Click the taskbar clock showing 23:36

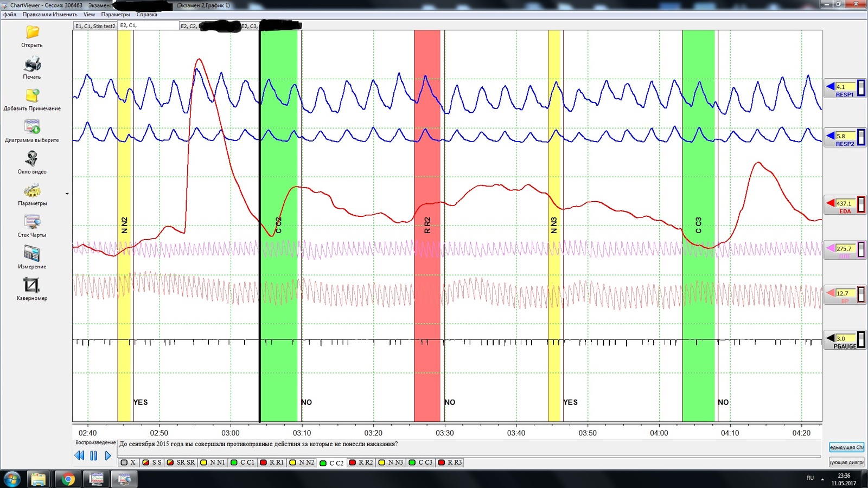844,479
